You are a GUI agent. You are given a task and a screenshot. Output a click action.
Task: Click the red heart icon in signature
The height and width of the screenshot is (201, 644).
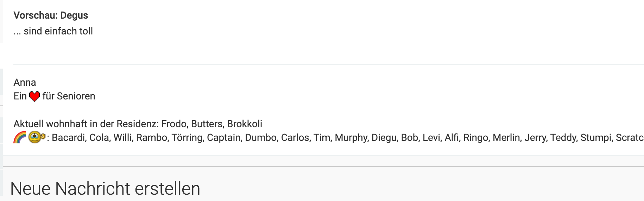[x=34, y=96]
